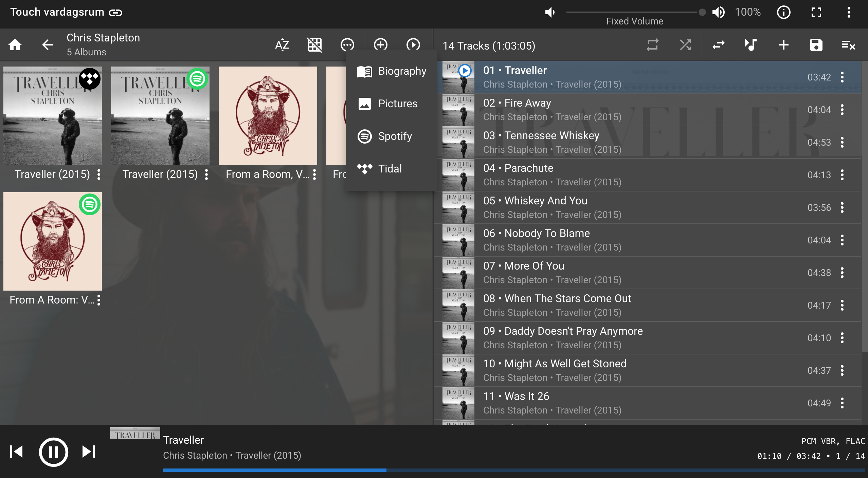
Task: Clear the play queue
Action: pos(849,45)
